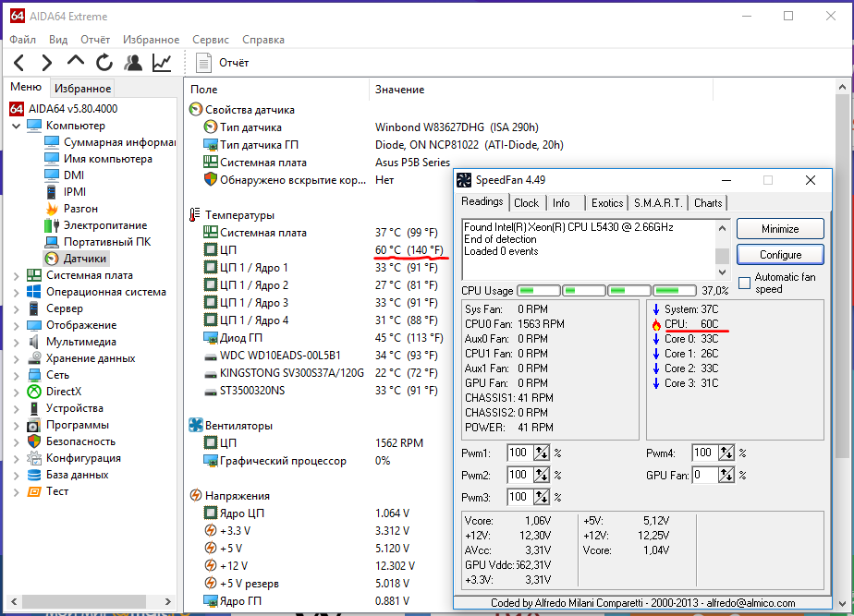854x616 pixels.
Task: Click the SpeedFan Minimize button
Action: pyautogui.click(x=780, y=228)
